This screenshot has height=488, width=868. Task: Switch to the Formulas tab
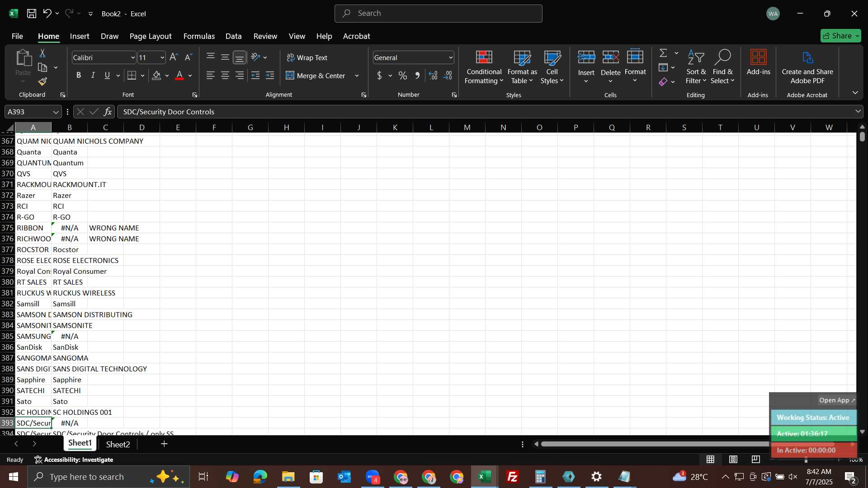[x=199, y=36]
